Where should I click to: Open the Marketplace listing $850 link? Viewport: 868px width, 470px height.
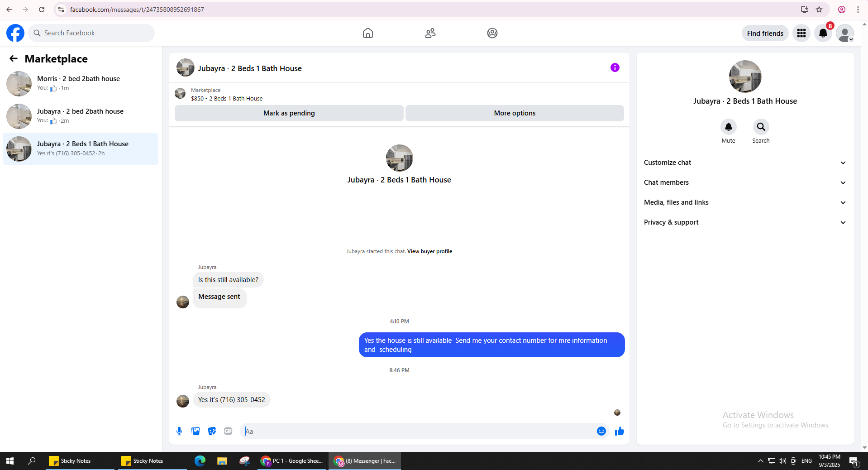tap(227, 98)
